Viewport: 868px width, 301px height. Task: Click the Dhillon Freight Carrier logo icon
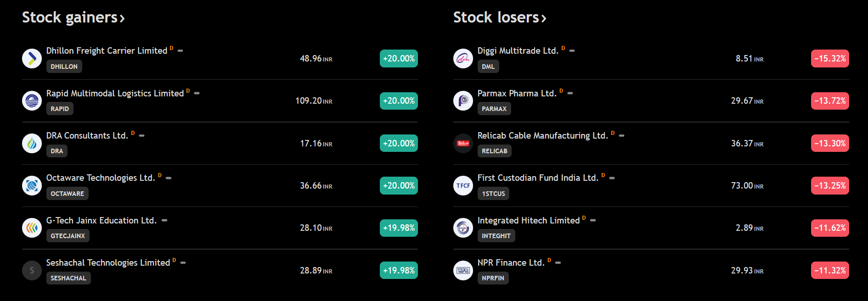pos(32,58)
